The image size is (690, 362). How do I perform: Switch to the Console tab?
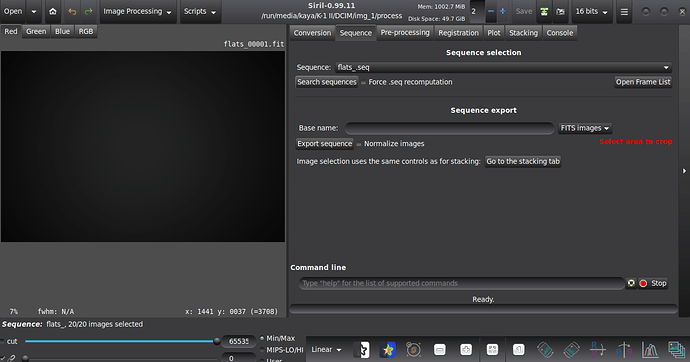pos(560,33)
